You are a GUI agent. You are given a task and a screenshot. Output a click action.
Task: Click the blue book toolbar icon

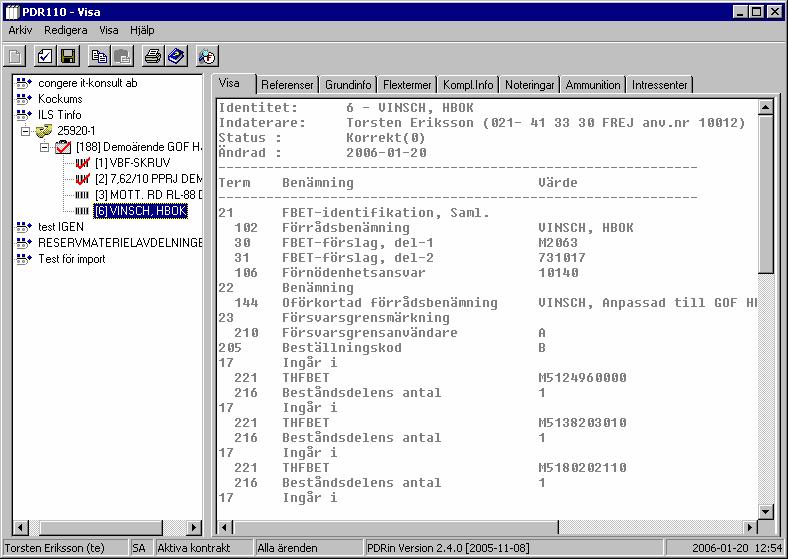click(x=176, y=56)
